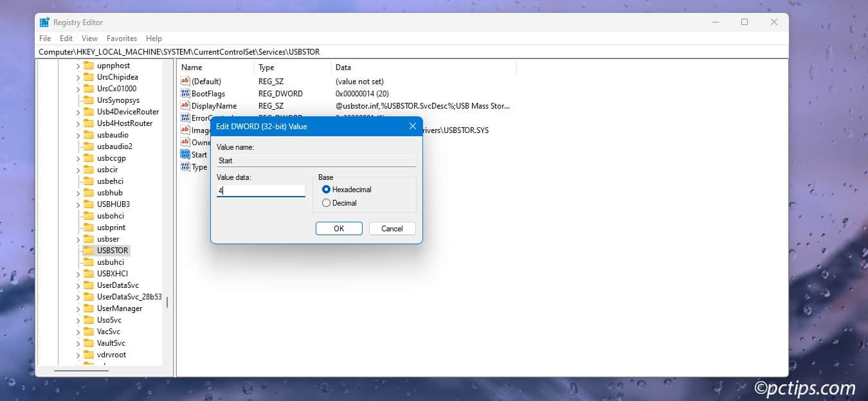
Task: Click the VaultSvc folder icon
Action: coord(89,343)
